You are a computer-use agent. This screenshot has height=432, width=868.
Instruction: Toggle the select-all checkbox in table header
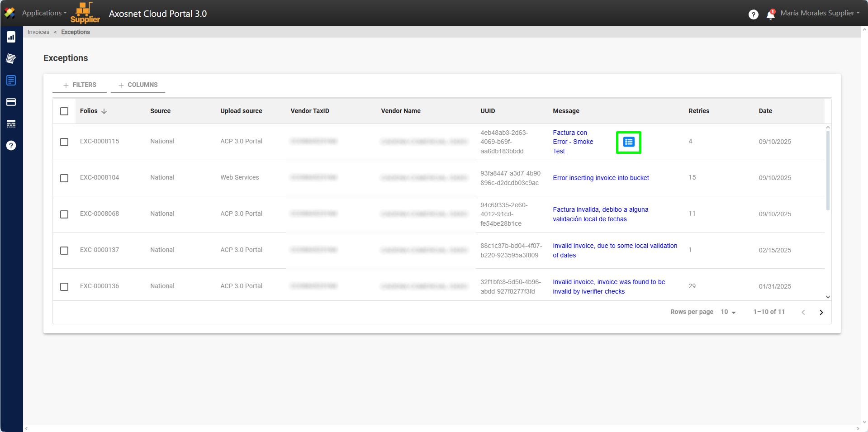[64, 111]
